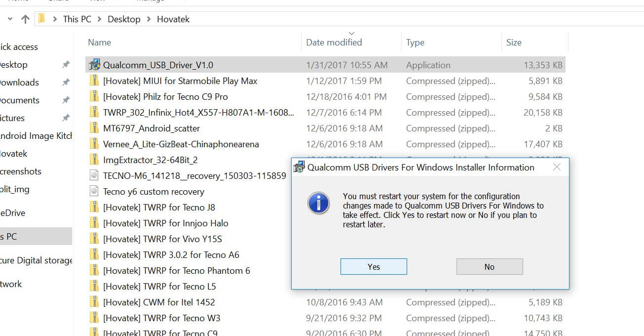Open OneDrive in navigation pane

(x=13, y=213)
